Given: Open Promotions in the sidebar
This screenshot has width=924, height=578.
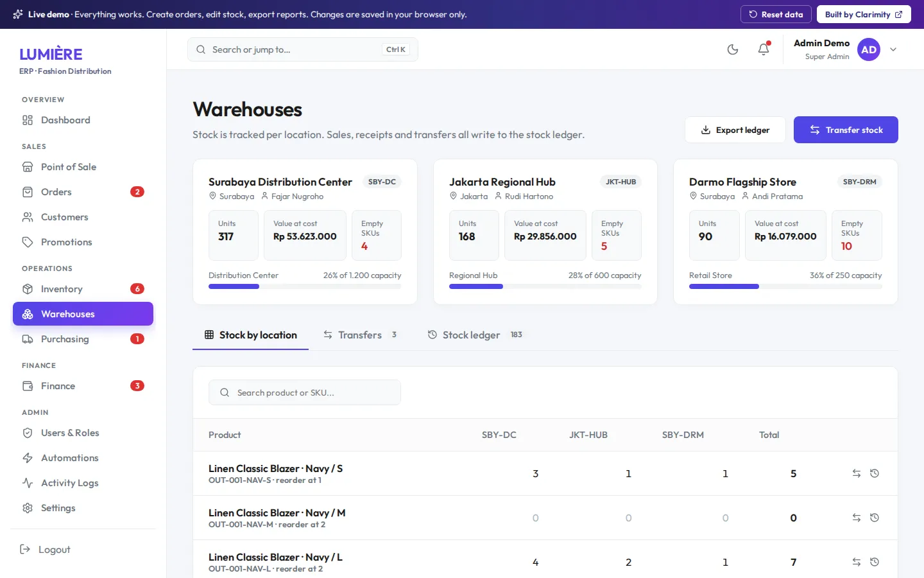Looking at the screenshot, I should 83,242.
